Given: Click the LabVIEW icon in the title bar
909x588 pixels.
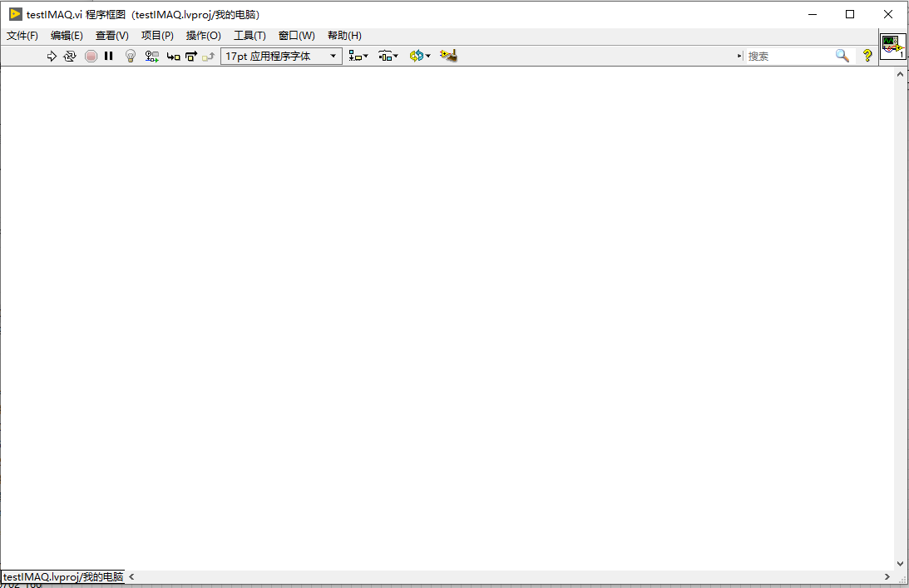Looking at the screenshot, I should (x=15, y=14).
